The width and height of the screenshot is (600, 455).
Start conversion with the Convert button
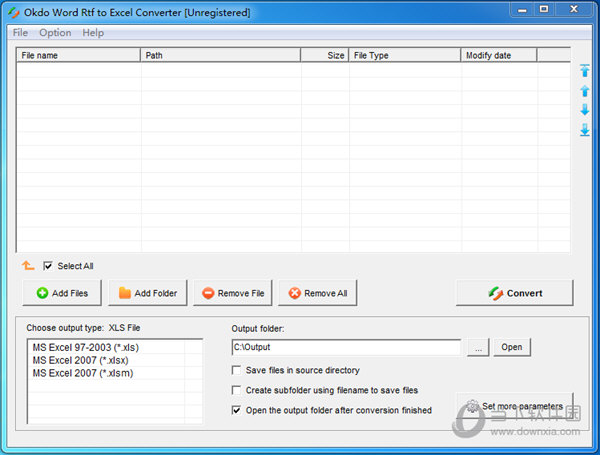pyautogui.click(x=515, y=293)
